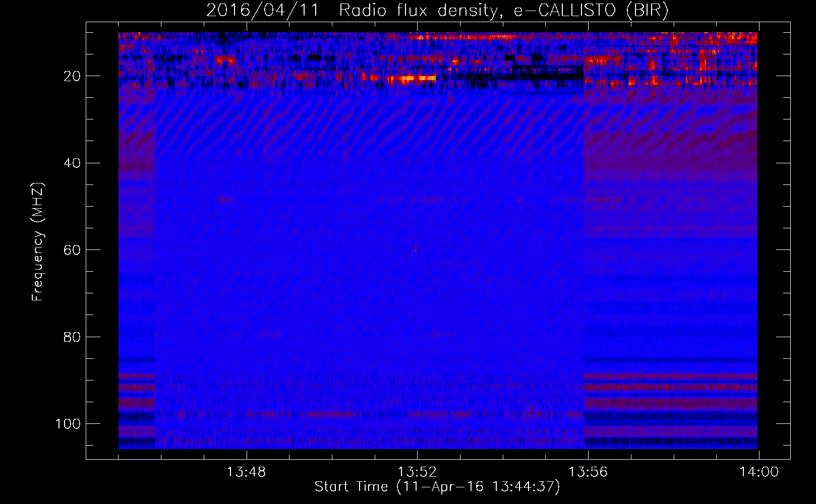Click the 20 frequency tick label
Image resolution: width=816 pixels, height=504 pixels.
tap(72, 76)
